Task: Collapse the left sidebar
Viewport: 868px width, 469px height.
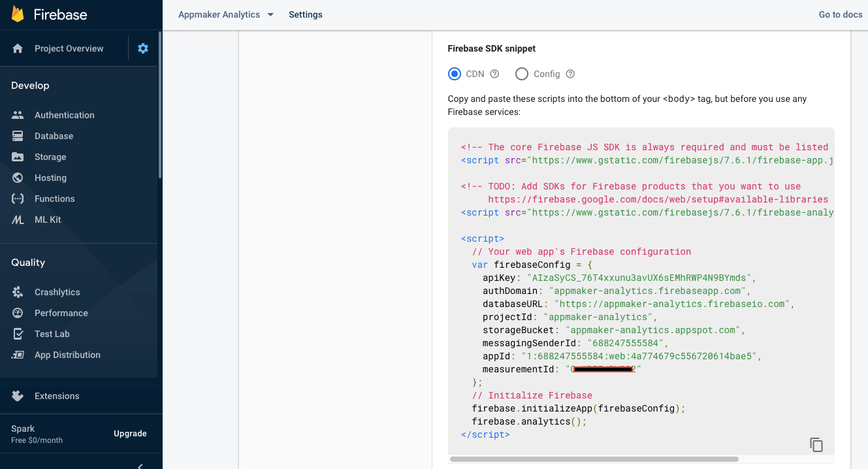Action: coord(139,465)
